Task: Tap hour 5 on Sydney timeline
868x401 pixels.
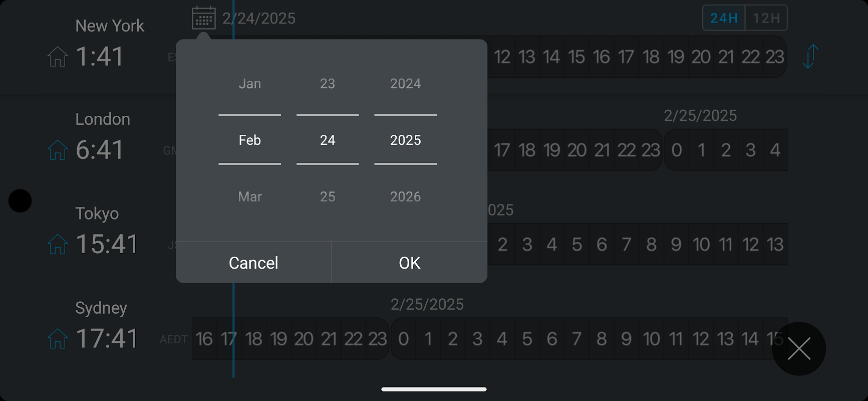Action: point(527,339)
